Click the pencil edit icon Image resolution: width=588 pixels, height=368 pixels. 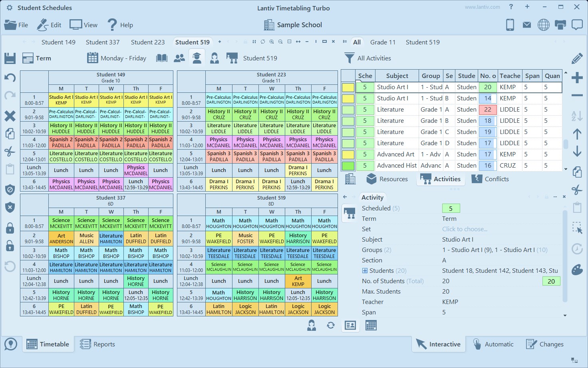577,58
